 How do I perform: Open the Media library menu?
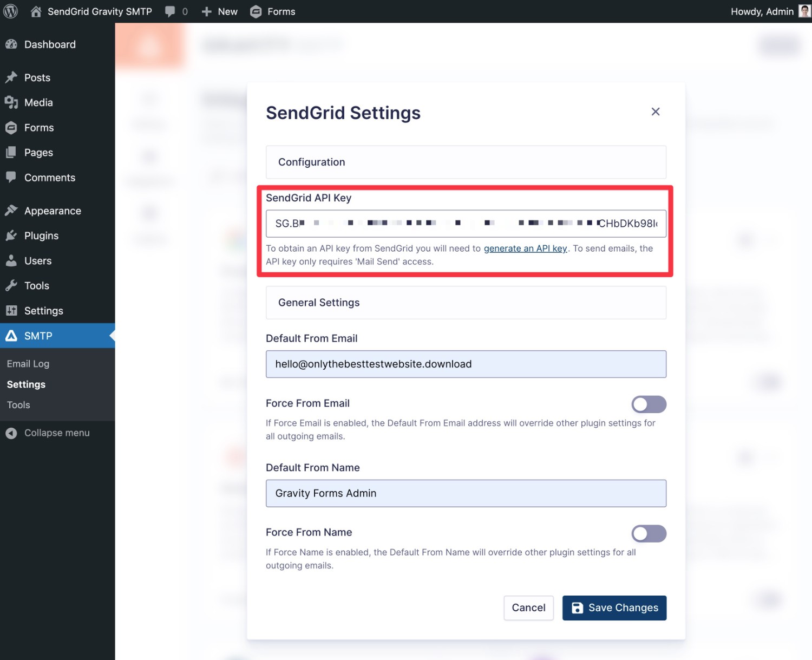point(57,102)
